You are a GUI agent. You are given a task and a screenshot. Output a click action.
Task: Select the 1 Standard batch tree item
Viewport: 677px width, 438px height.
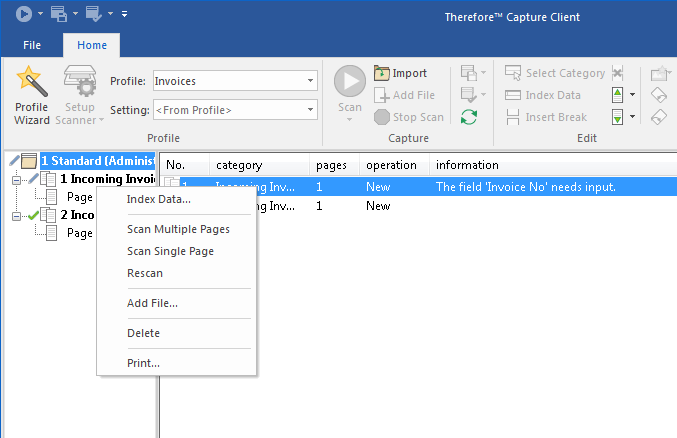tap(98, 161)
